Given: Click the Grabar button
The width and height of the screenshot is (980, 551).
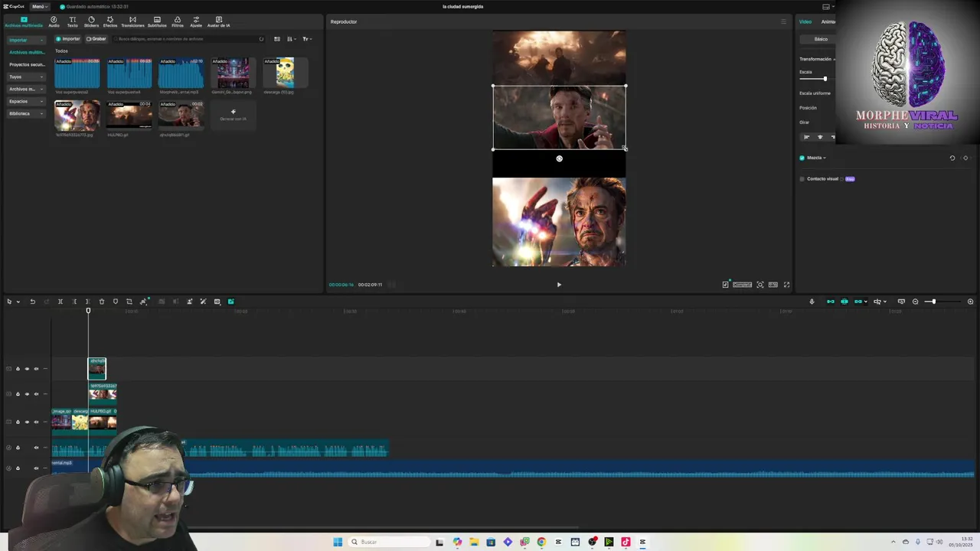Looking at the screenshot, I should coord(96,38).
